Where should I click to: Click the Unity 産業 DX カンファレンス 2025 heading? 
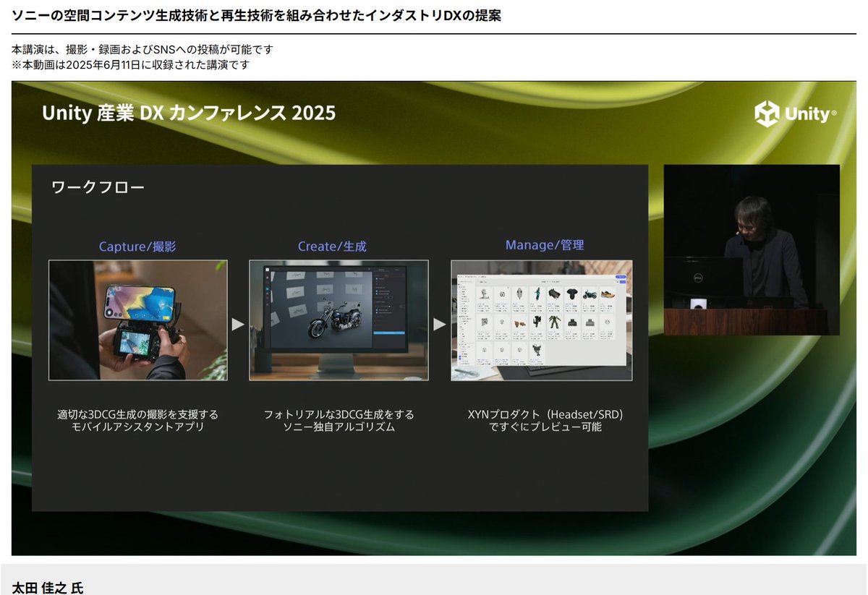(x=189, y=114)
